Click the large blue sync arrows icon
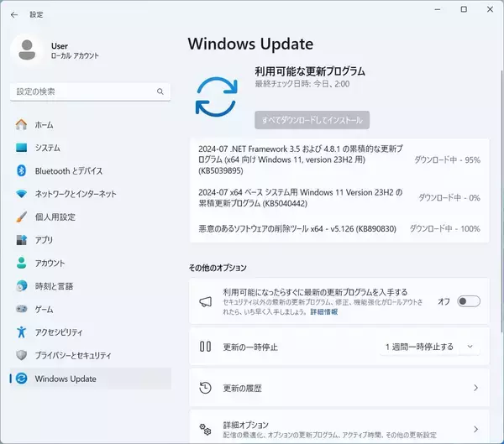Image resolution: width=504 pixels, height=444 pixels. point(217,97)
